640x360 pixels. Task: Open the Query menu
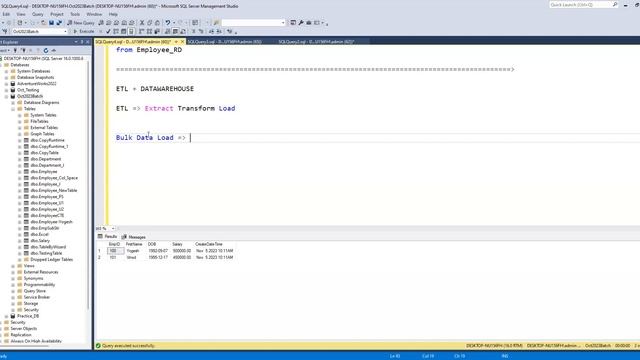(38, 14)
